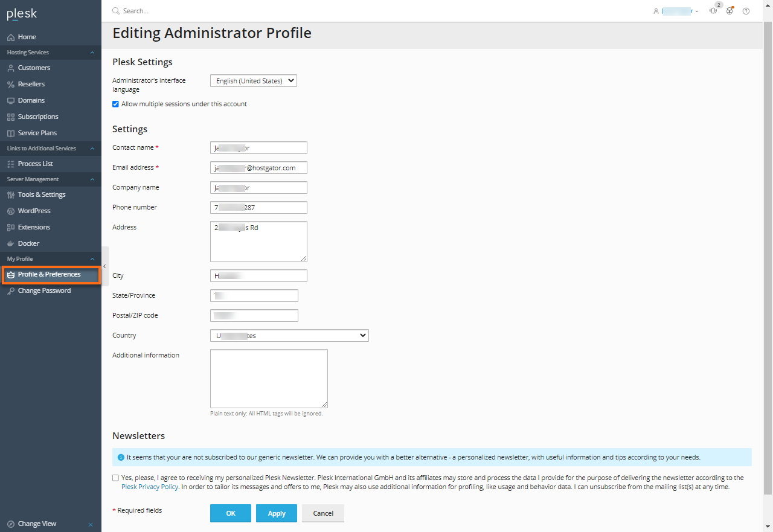The image size is (773, 532).
Task: Collapse the Hosting Services group
Action: tap(92, 53)
